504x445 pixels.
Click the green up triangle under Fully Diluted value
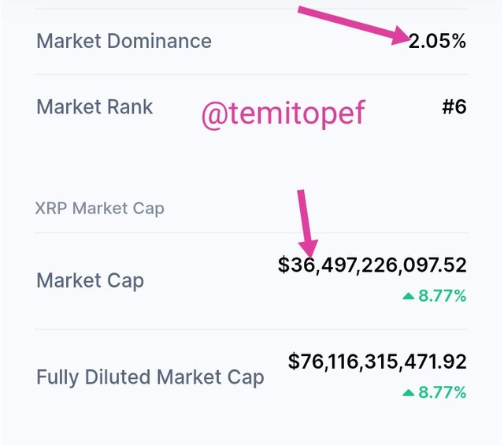408,392
